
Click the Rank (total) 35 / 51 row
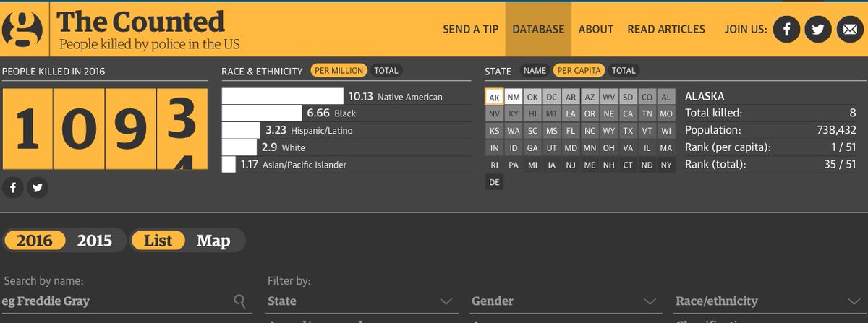point(770,165)
